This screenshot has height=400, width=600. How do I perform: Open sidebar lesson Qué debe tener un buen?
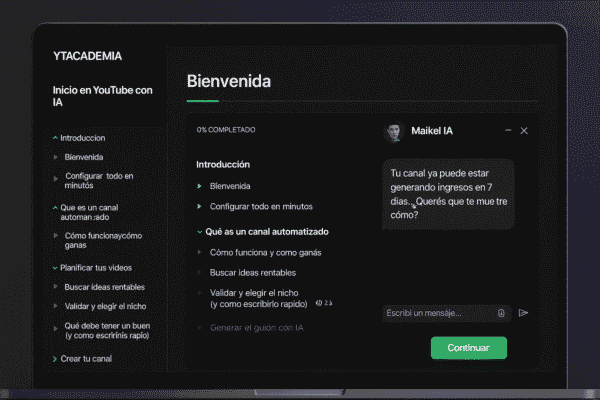pyautogui.click(x=107, y=331)
